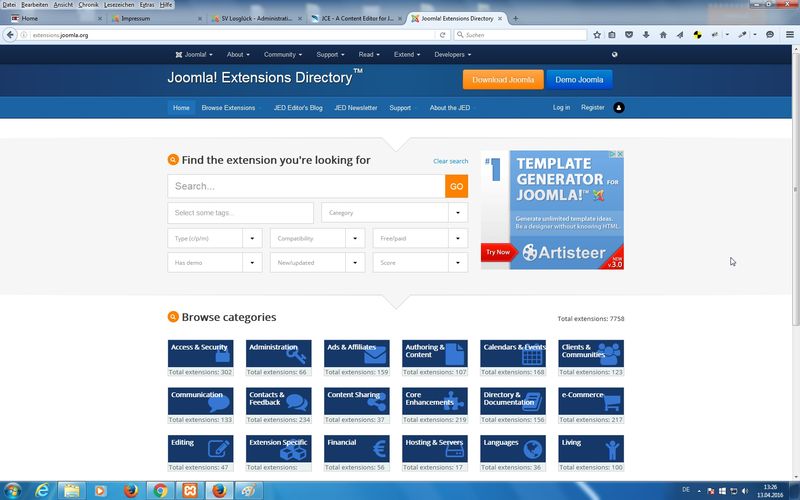The width and height of the screenshot is (800, 500).
Task: Expand the New/updated dropdown
Action: tap(317, 263)
